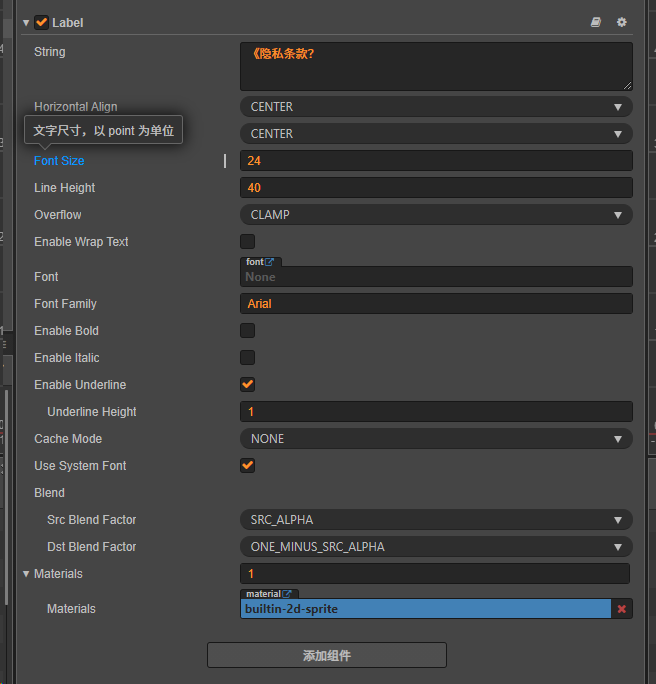Open the second CENTER alignment dropdown
The height and width of the screenshot is (684, 656).
(x=436, y=134)
